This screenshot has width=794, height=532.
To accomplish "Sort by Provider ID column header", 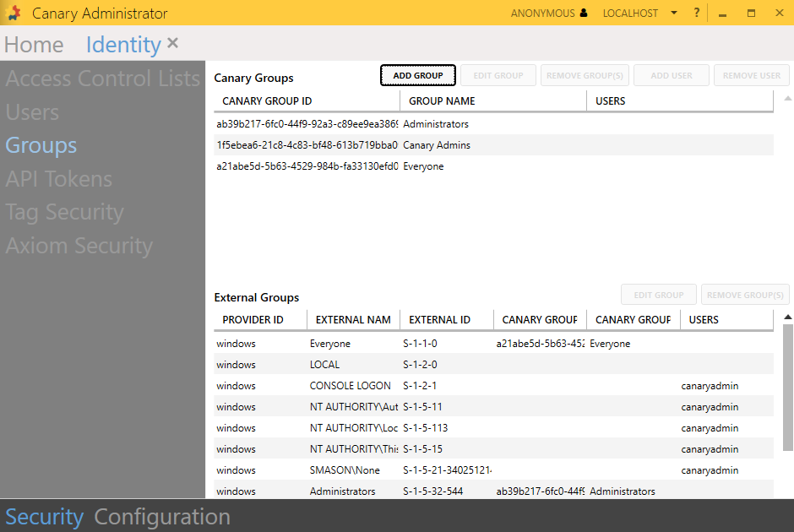I will 253,320.
